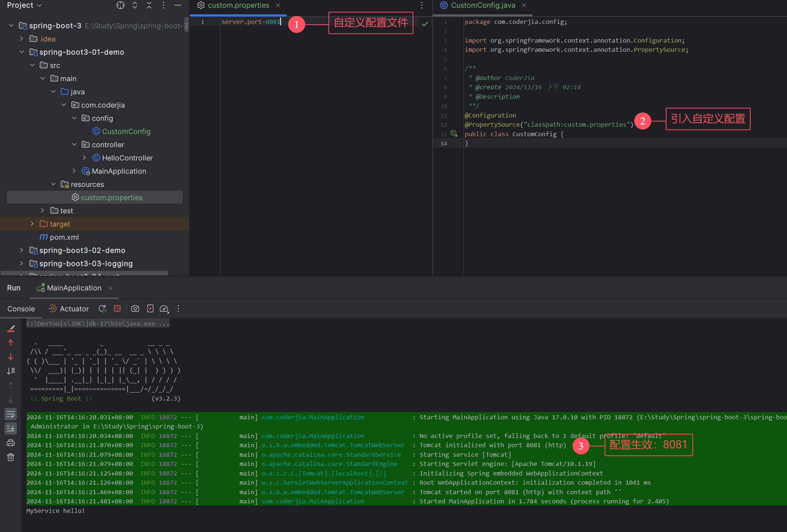787x532 pixels.
Task: Click red up arrow in console gutter
Action: click(x=11, y=343)
